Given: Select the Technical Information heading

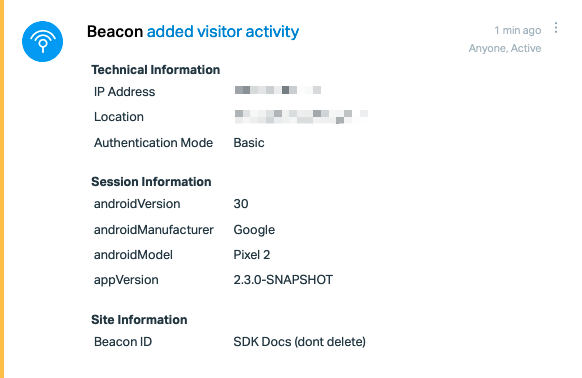Looking at the screenshot, I should point(156,70).
